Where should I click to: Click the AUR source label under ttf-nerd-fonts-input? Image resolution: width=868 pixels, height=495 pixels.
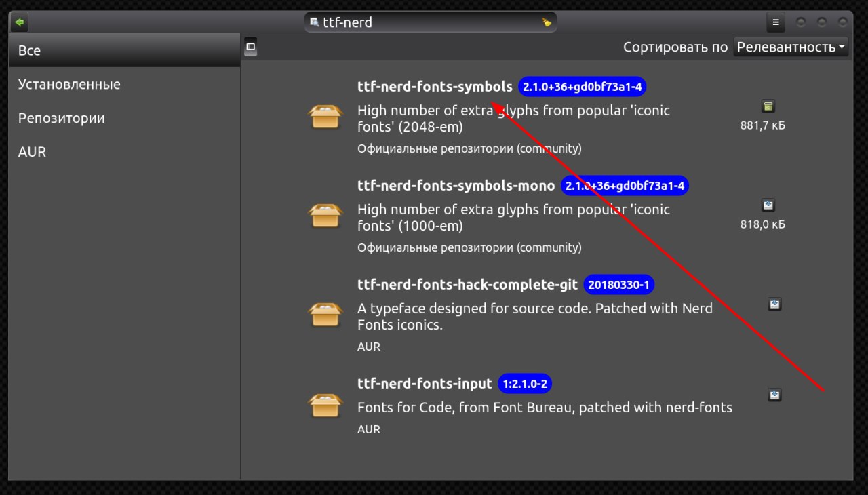tap(369, 429)
